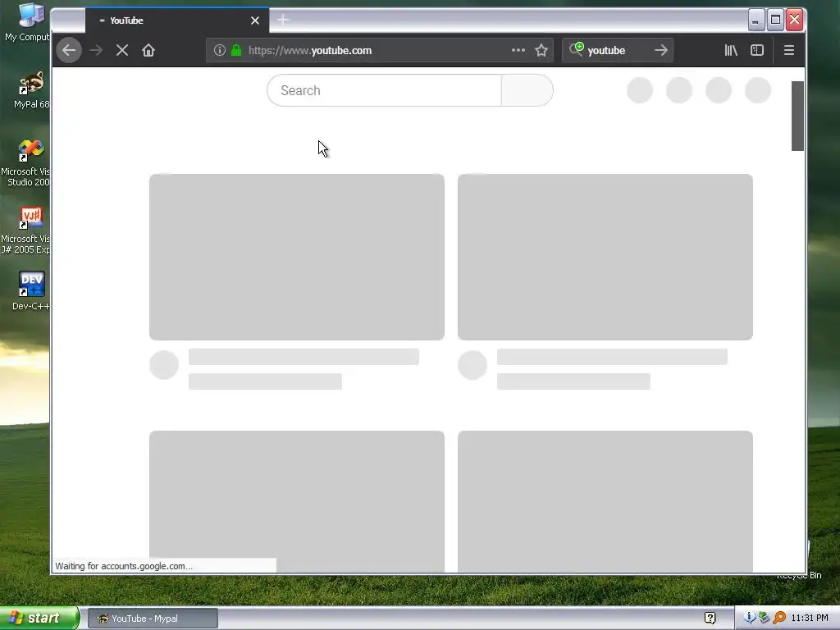This screenshot has height=630, width=840.
Task: Bookmark this page with the star icon
Action: click(541, 50)
